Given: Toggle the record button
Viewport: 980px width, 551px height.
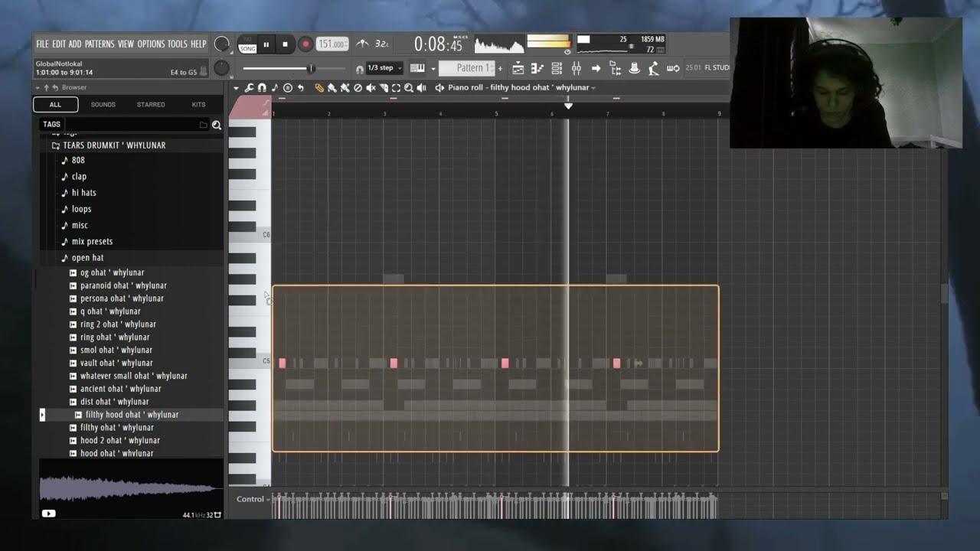Looking at the screenshot, I should (x=305, y=44).
